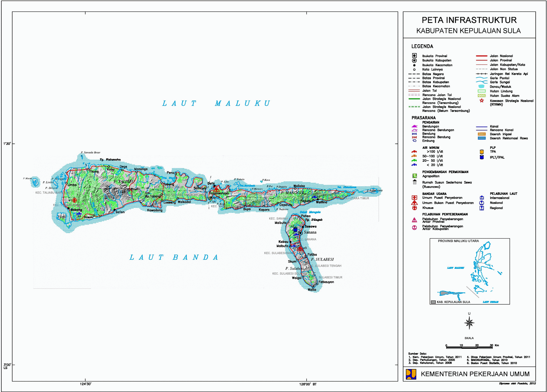Click the red >100 l/dt faucet icon
The height and width of the screenshot is (392, 547).
(414, 152)
